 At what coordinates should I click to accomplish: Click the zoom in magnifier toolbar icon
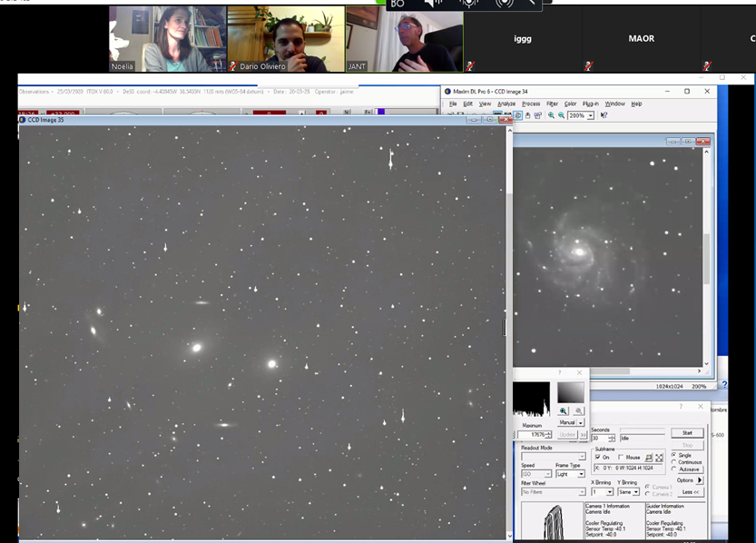pyautogui.click(x=551, y=115)
